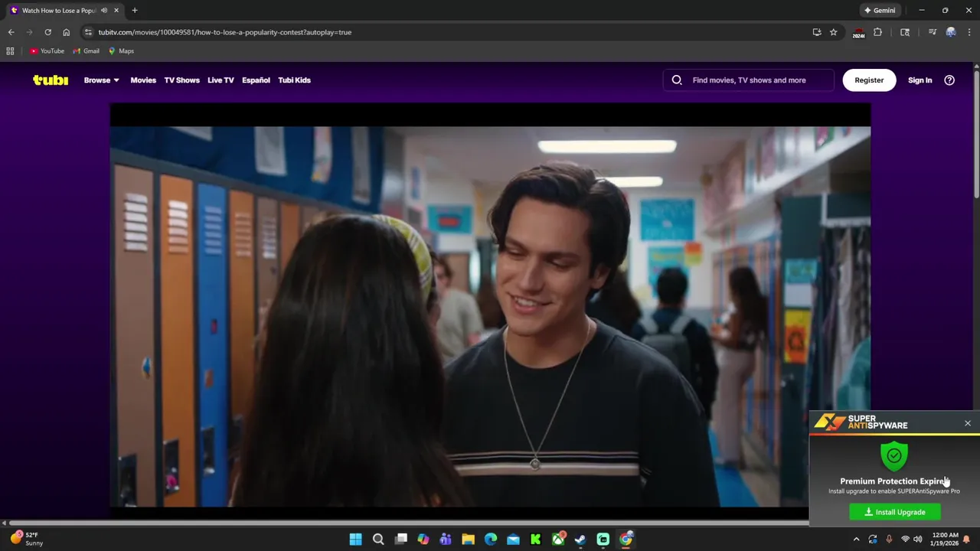Open Copilot from the taskbar

[423, 540]
